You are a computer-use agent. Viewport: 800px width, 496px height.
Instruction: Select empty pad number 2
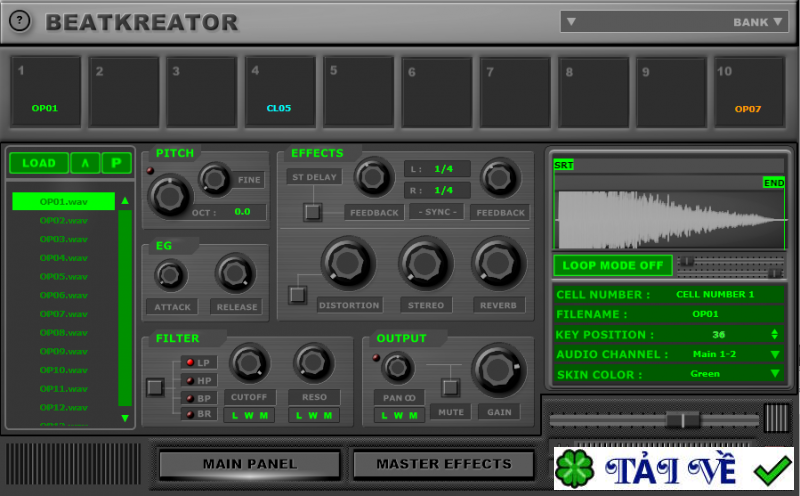[124, 91]
